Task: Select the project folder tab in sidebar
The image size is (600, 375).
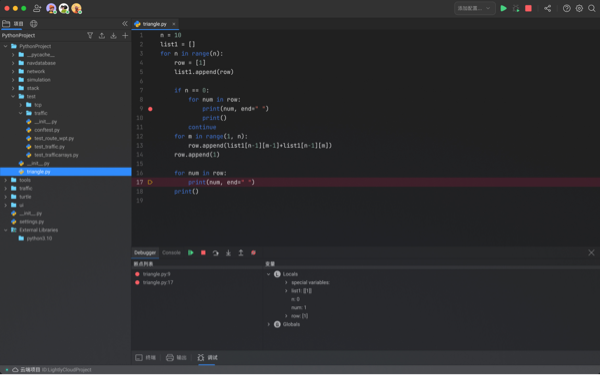Action: tap(12, 24)
